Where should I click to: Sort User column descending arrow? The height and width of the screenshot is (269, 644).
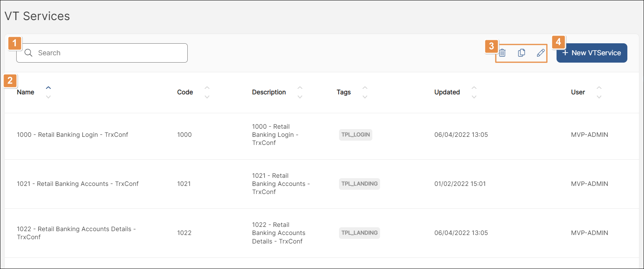599,97
